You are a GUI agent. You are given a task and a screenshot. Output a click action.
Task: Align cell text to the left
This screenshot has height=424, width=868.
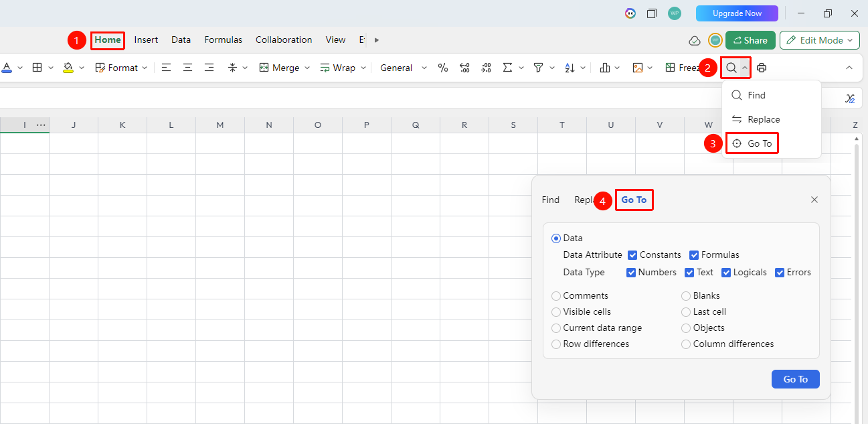[167, 68]
